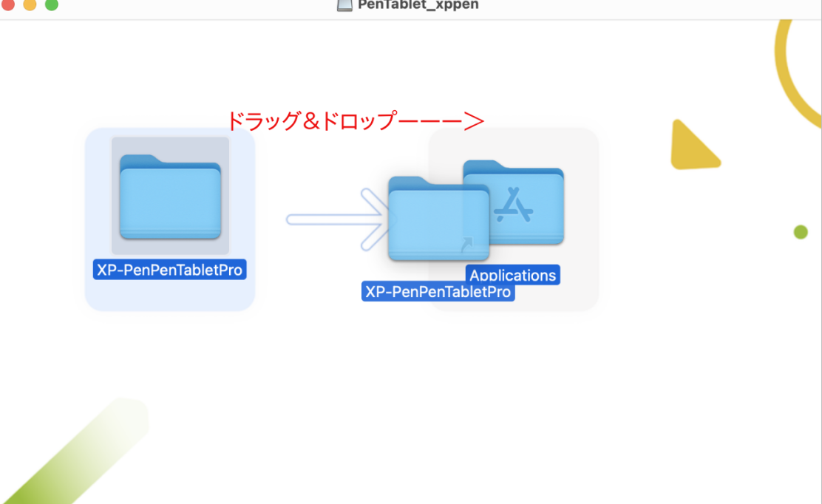
Task: Click the disk icon in the title bar
Action: pyautogui.click(x=344, y=5)
